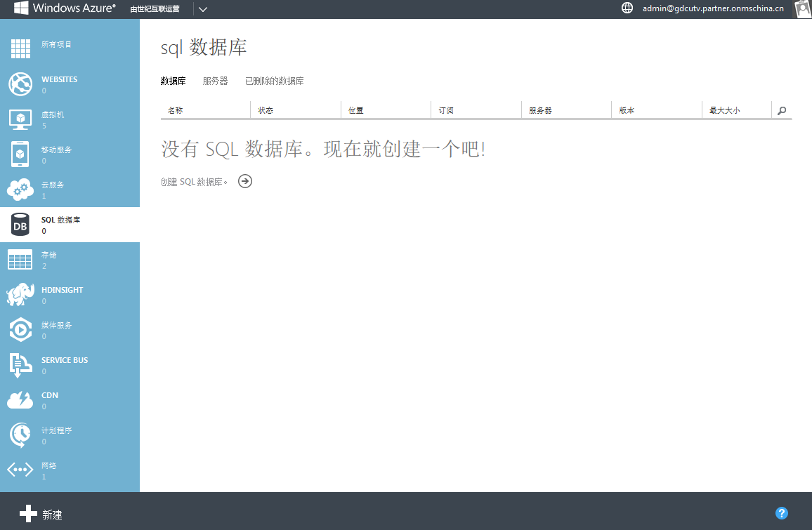The height and width of the screenshot is (530, 812).
Task: Sort by the 位置 column header
Action: 355,110
